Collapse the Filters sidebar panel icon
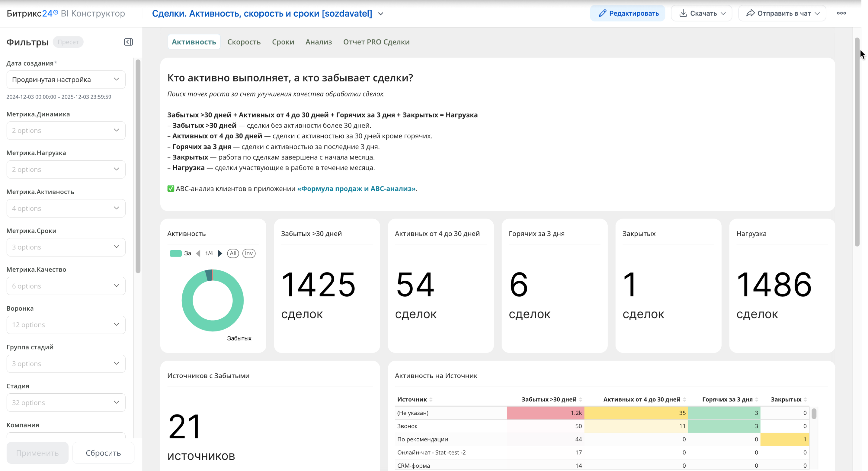868x471 pixels. (128, 42)
